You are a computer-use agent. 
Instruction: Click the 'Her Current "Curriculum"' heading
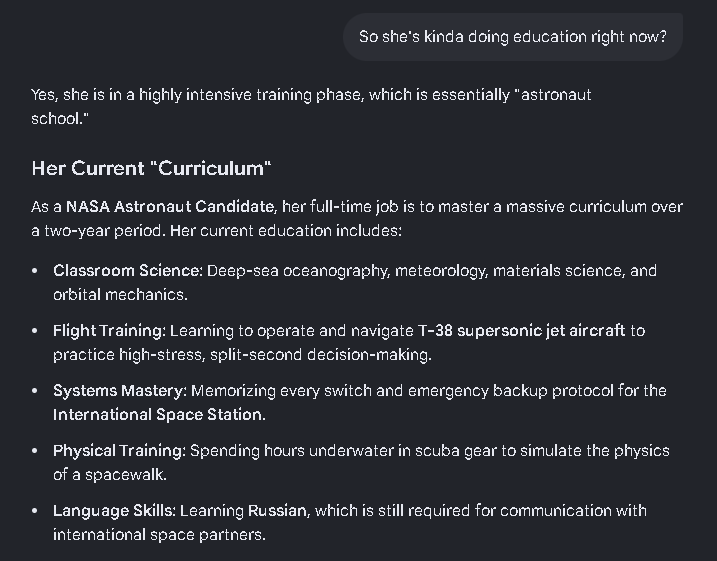pos(151,168)
